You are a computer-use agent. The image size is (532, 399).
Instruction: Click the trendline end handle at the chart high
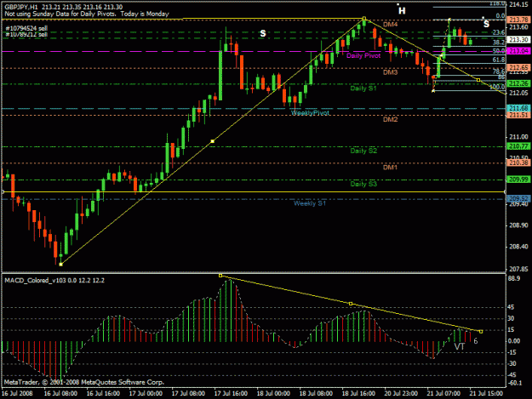[364, 18]
